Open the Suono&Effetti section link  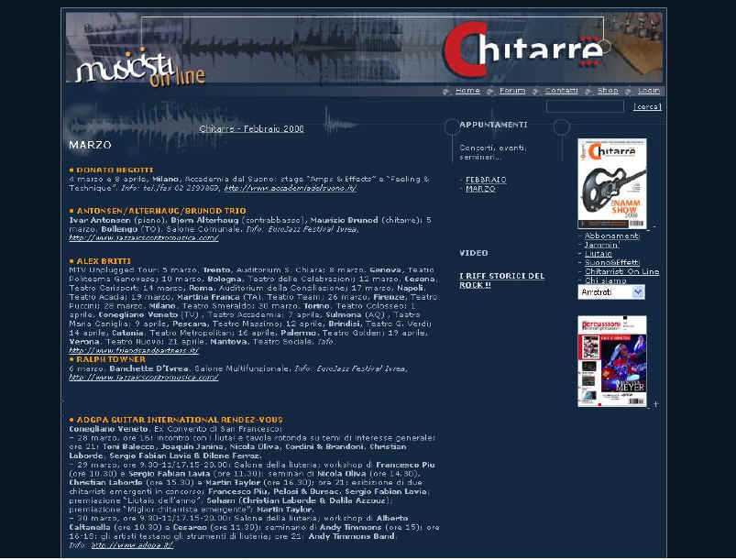[x=612, y=262]
